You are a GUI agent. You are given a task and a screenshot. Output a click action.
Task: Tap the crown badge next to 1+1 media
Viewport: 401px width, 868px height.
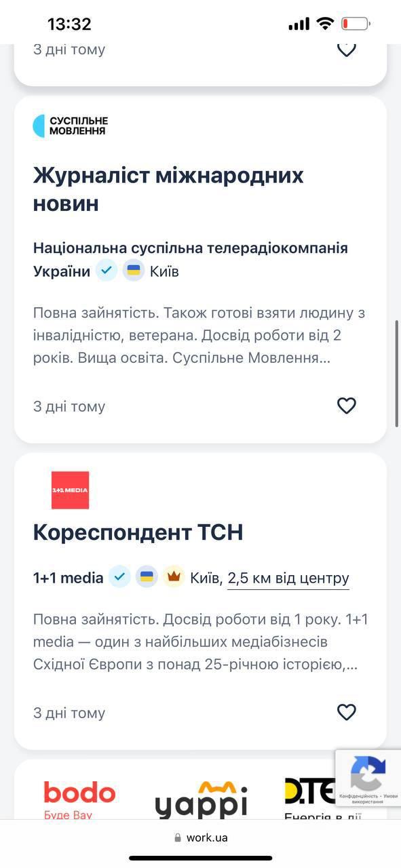point(174,577)
